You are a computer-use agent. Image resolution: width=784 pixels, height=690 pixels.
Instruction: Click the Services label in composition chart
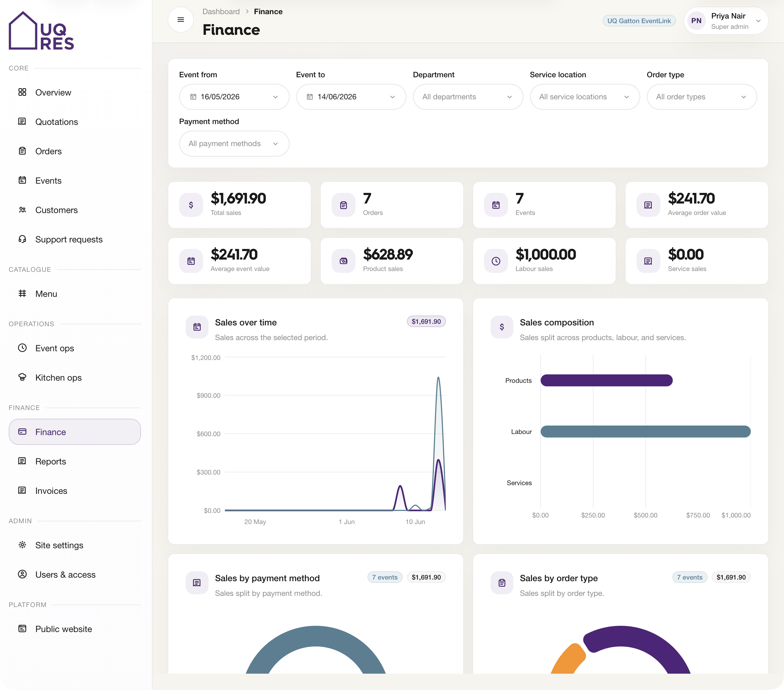pyautogui.click(x=519, y=483)
